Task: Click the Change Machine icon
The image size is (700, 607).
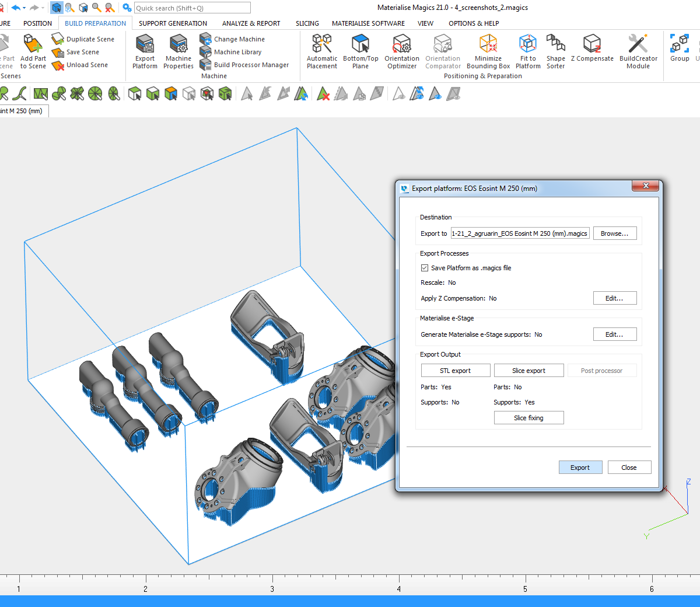Action: (205, 39)
